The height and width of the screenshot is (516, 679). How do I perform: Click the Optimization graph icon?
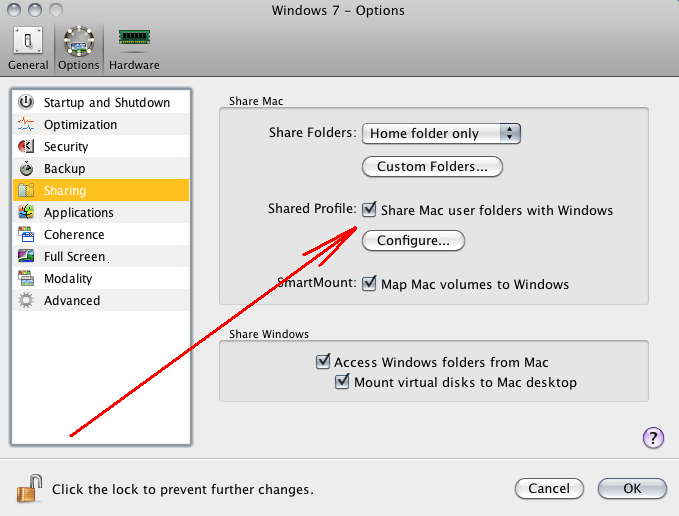click(26, 124)
